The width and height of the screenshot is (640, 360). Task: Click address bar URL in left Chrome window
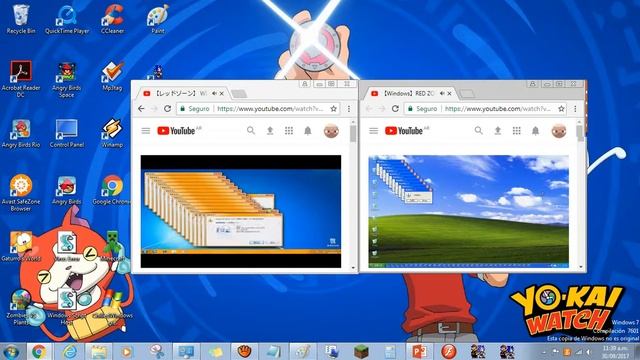pos(270,109)
